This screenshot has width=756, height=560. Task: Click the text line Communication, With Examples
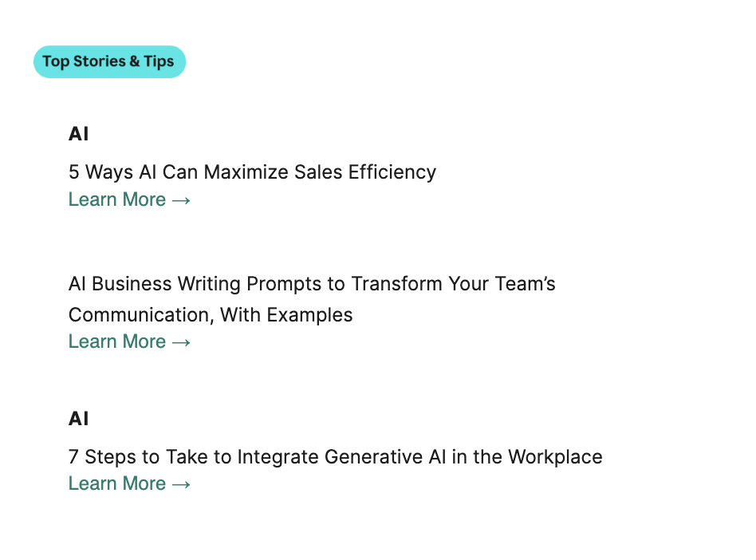tap(211, 315)
